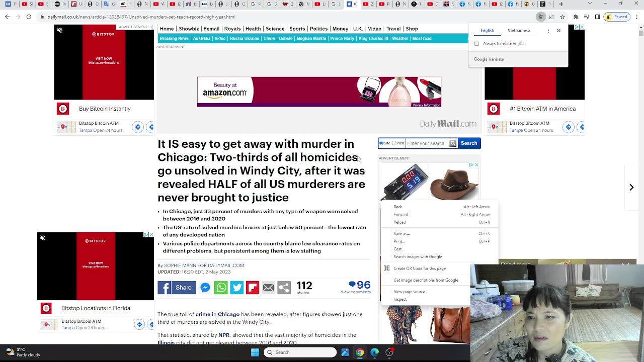Click the search magnifier icon in site search
The image size is (644, 362).
453,143
